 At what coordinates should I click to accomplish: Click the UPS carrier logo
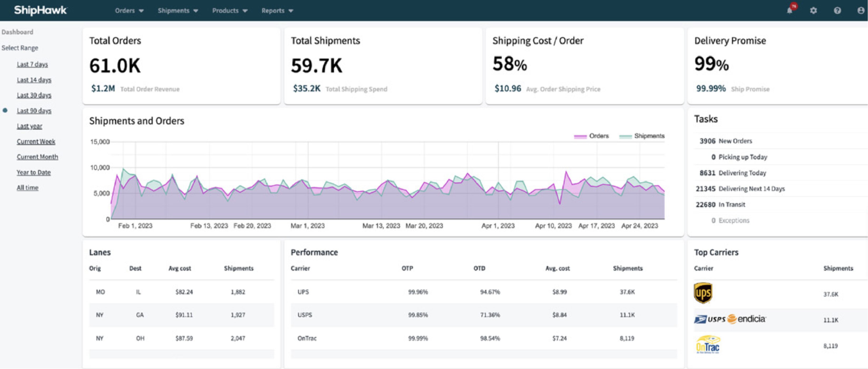(703, 293)
